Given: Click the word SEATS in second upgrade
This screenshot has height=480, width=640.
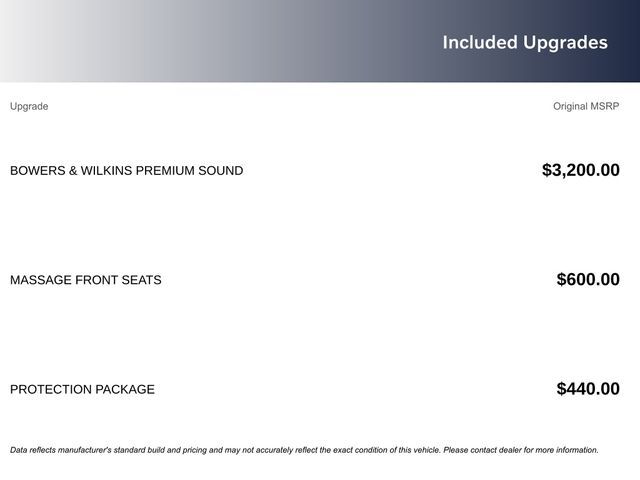Looking at the screenshot, I should click(x=141, y=280).
